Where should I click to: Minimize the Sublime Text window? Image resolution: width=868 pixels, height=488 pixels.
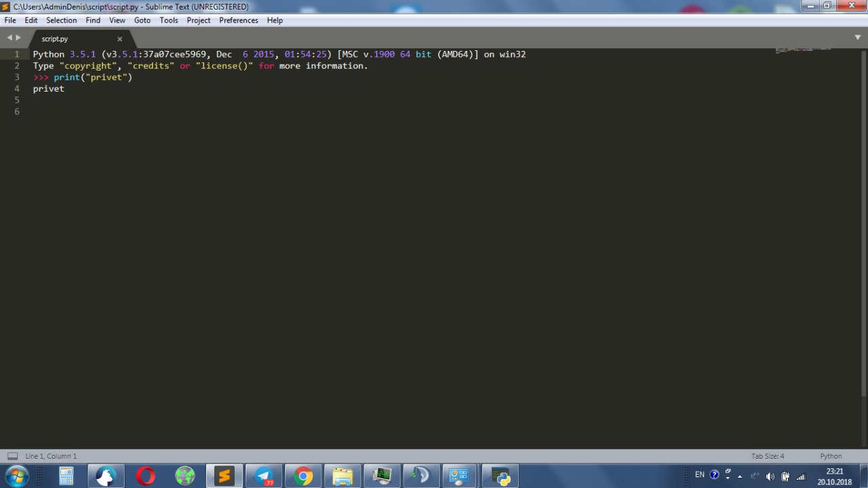coord(810,5)
